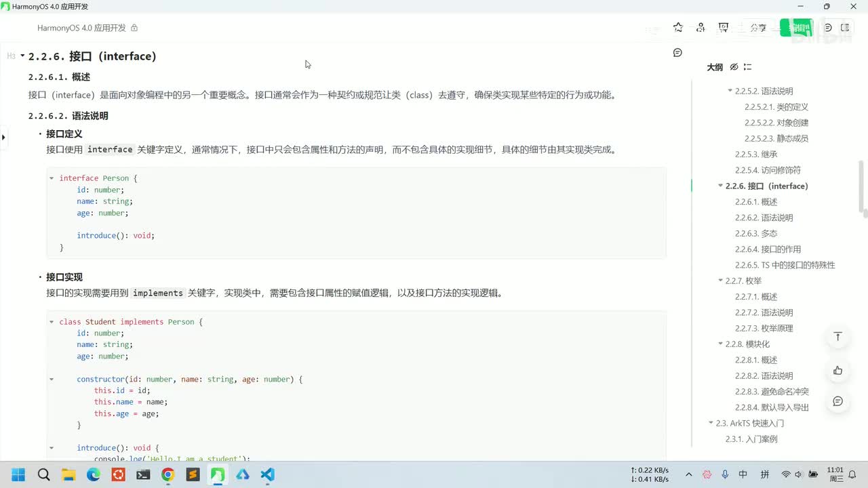Go to 2.2.5.3 继承 in outline
The width and height of the screenshot is (868, 488).
tap(756, 155)
